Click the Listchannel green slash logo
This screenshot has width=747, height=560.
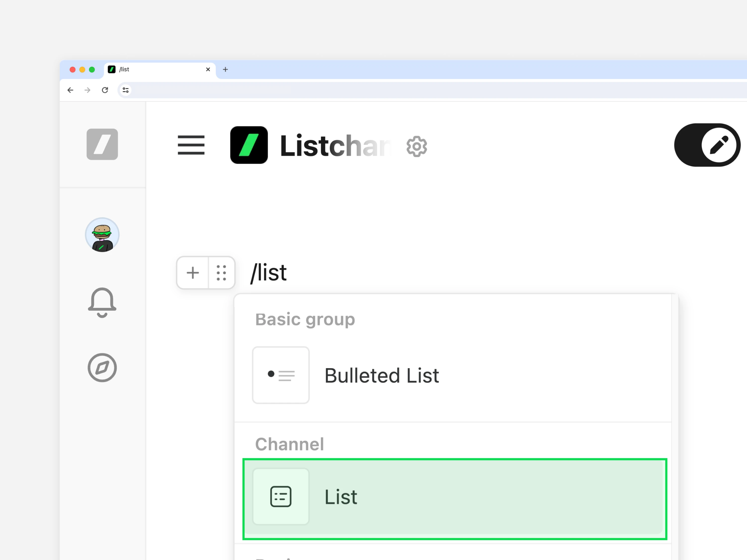[249, 145]
